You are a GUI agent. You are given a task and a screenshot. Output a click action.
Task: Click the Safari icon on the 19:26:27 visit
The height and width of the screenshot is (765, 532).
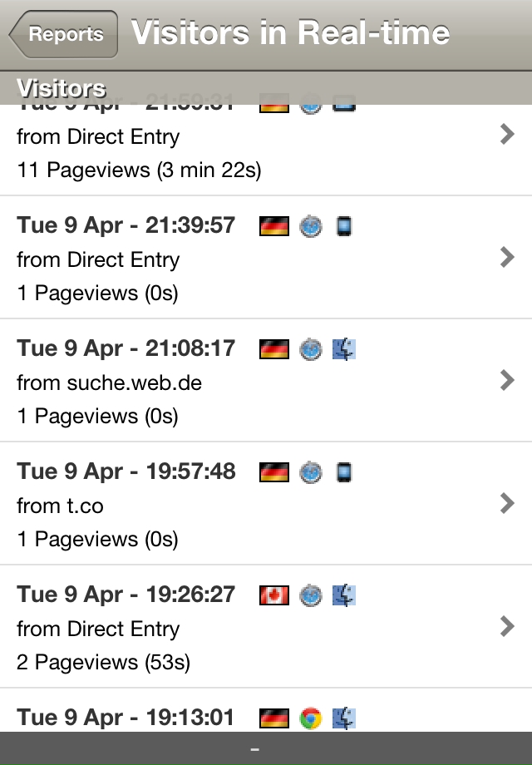coord(311,595)
